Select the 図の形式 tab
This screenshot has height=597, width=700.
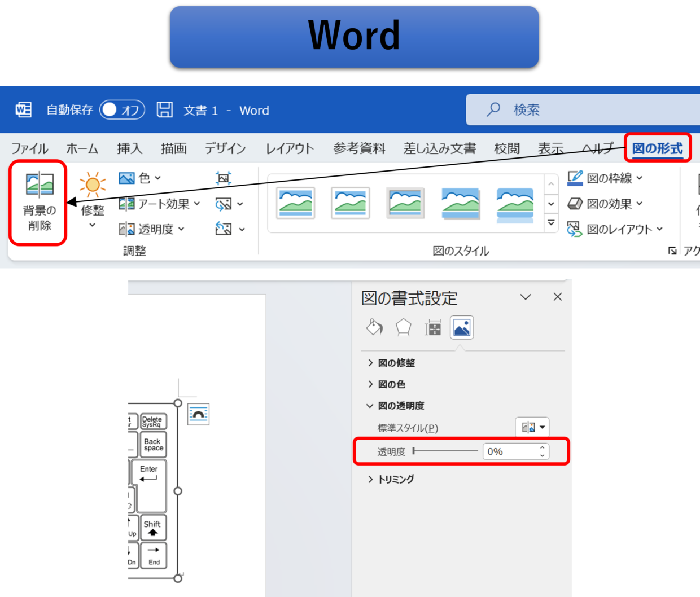pos(657,148)
